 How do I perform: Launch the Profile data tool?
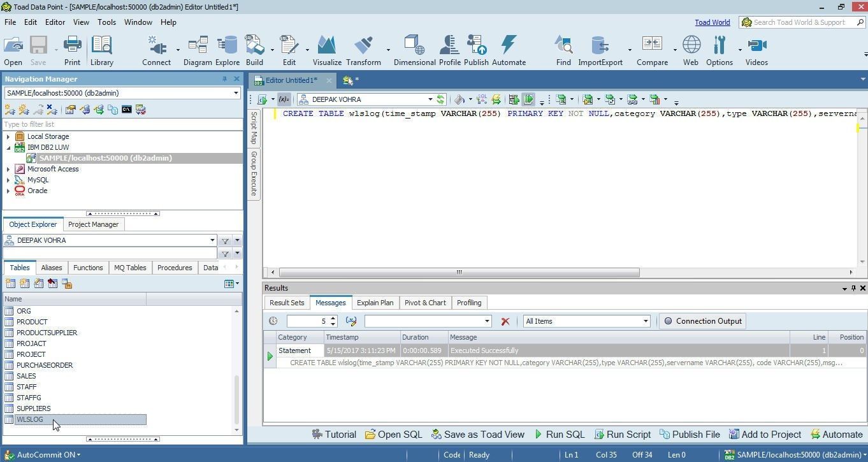[449, 51]
